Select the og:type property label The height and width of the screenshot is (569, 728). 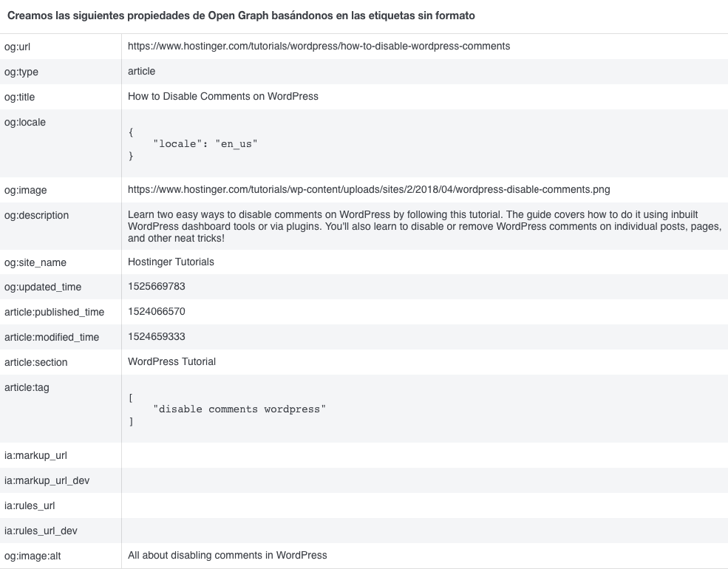click(21, 72)
